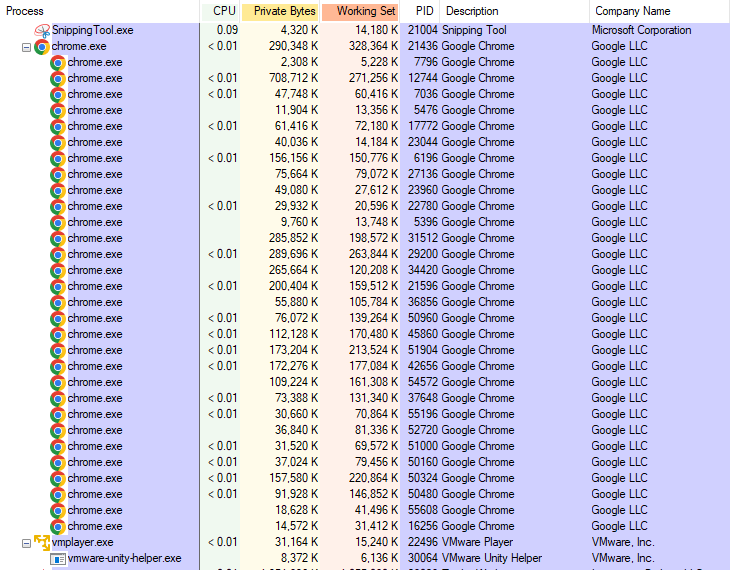Viewport: 754px width, 570px height.
Task: Click the Snipping Tool description cell
Action: pyautogui.click(x=474, y=30)
